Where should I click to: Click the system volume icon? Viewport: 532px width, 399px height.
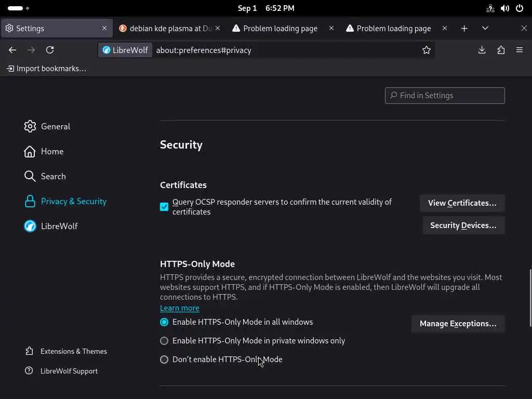pos(505,8)
